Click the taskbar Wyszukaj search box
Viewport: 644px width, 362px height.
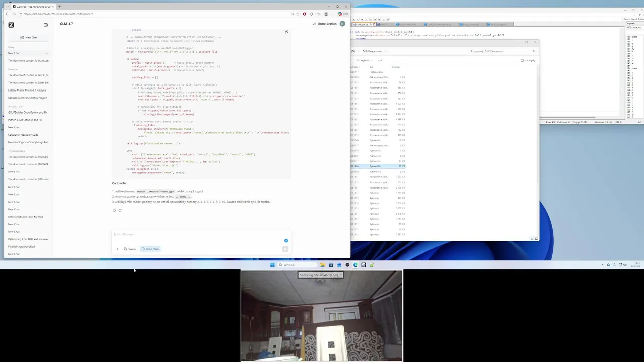point(298,265)
